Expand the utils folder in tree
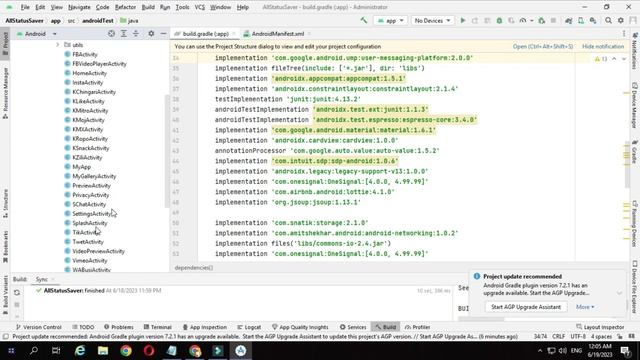This screenshot has width=640, height=360. [58, 44]
